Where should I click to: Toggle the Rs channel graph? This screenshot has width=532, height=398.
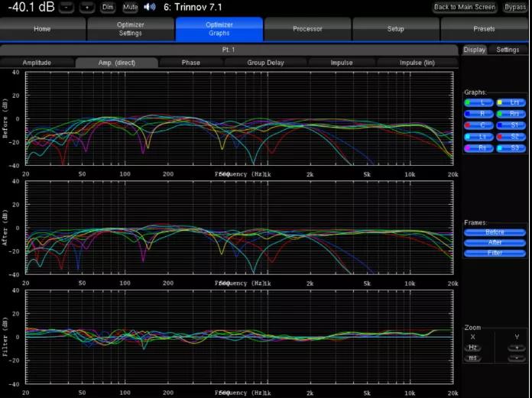[478, 148]
